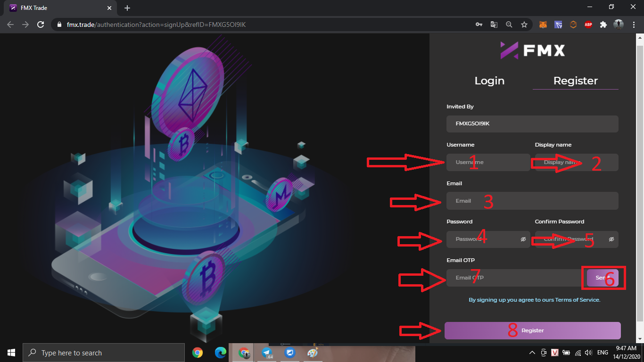The width and height of the screenshot is (644, 362).
Task: Click the camera tray icon
Action: [544, 353]
